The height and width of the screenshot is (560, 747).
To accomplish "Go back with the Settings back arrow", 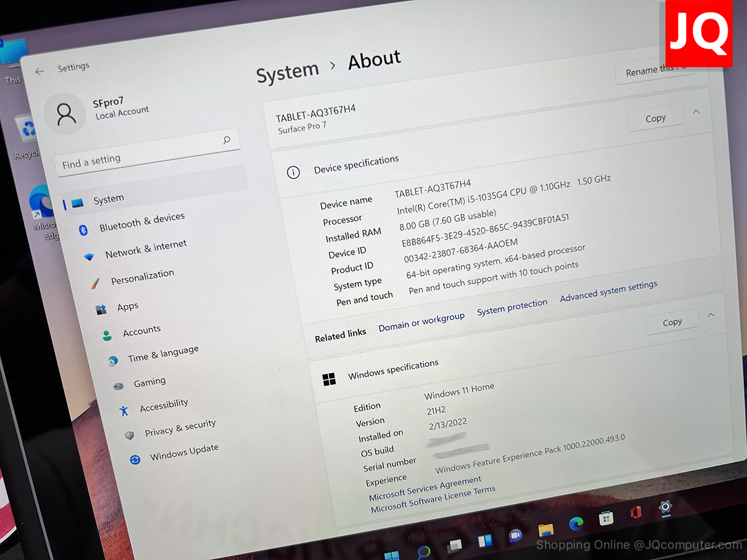I will (x=40, y=72).
